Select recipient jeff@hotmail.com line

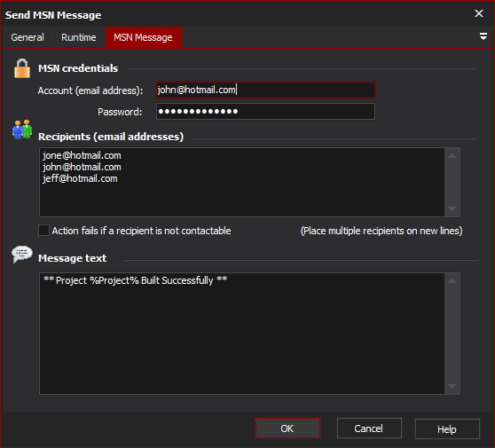click(80, 178)
